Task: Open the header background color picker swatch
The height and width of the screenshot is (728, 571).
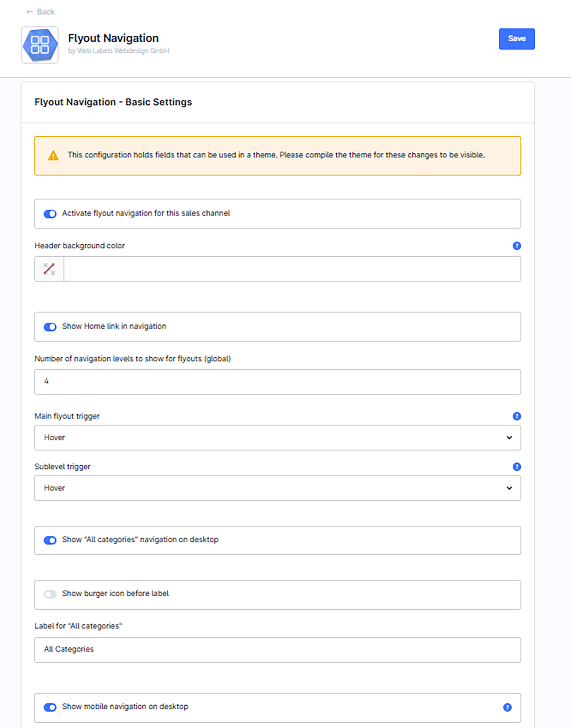Action: [49, 269]
